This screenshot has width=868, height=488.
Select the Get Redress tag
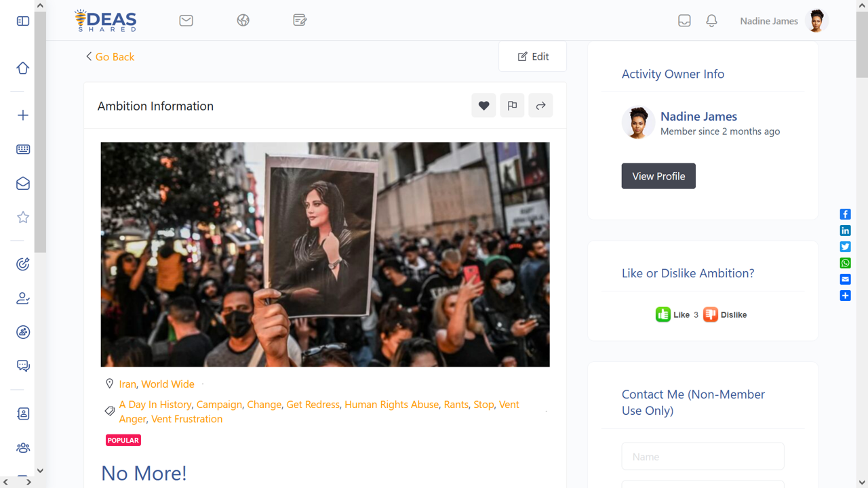tap(313, 405)
